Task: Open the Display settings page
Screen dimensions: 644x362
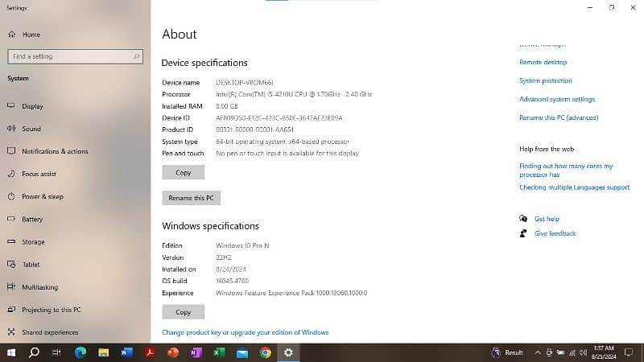Action: click(x=32, y=106)
